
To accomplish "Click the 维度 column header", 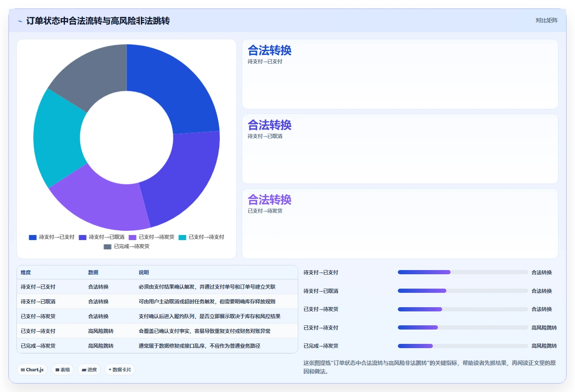I will [x=26, y=273].
